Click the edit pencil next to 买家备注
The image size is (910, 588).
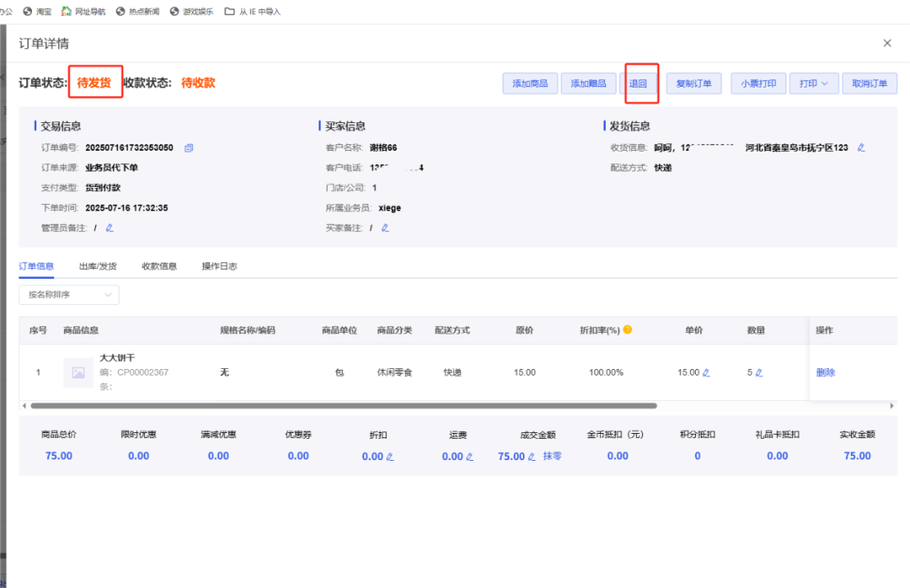[386, 227]
